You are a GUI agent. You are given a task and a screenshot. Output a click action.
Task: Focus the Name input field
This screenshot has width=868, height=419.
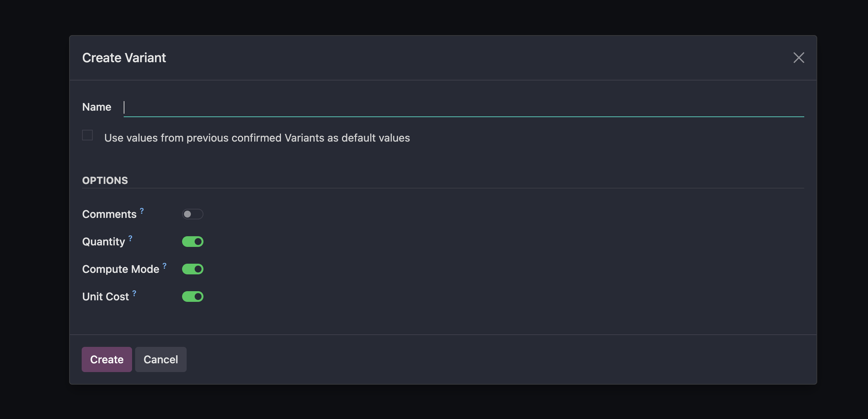(x=463, y=108)
